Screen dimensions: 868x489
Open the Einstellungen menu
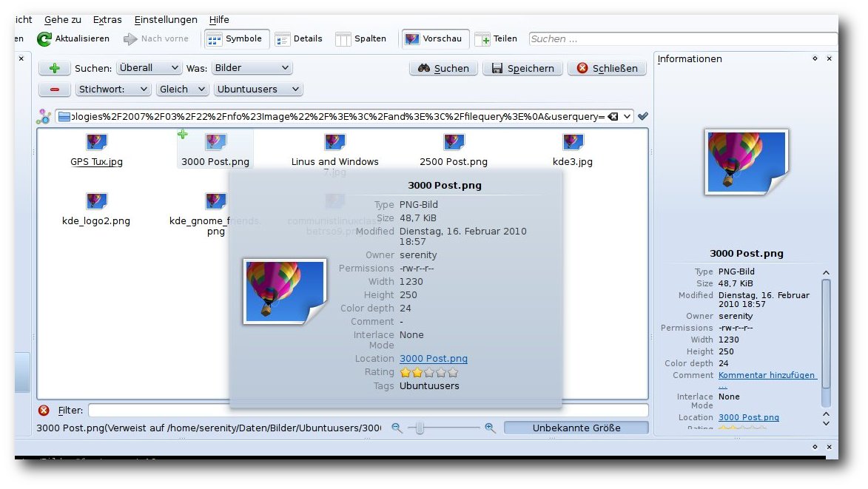coord(166,20)
